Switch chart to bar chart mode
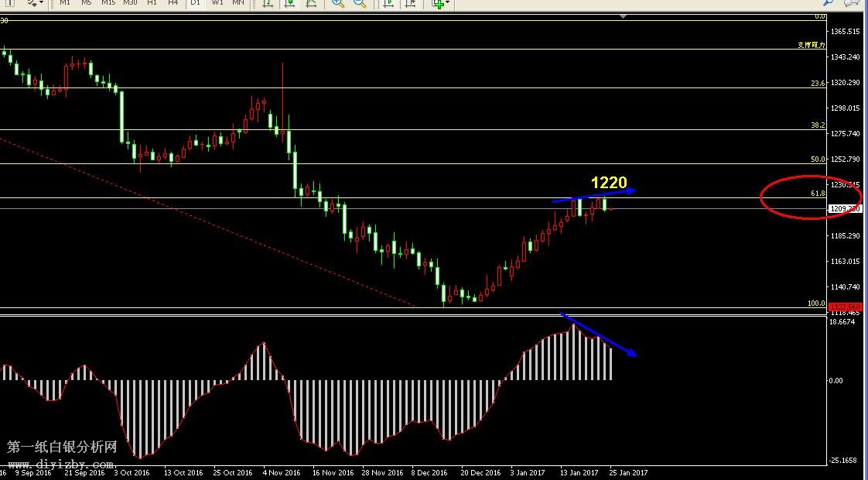 tap(268, 3)
